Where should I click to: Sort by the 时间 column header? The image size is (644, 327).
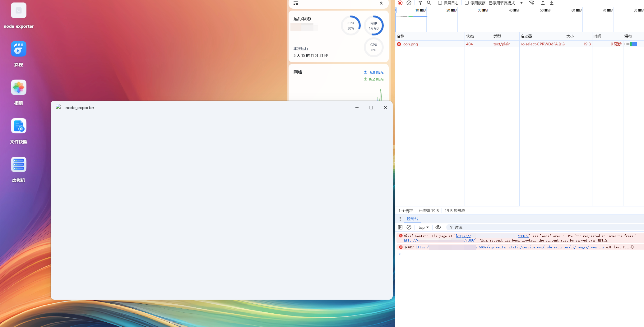(608, 36)
